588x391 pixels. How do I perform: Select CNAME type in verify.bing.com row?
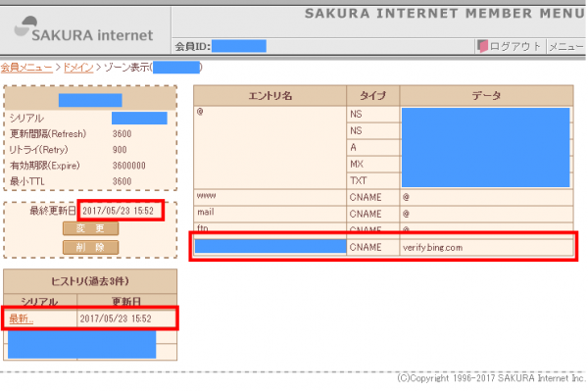coord(372,247)
